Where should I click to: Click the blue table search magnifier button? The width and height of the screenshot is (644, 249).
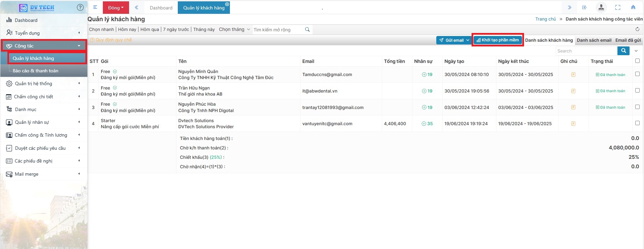click(623, 51)
